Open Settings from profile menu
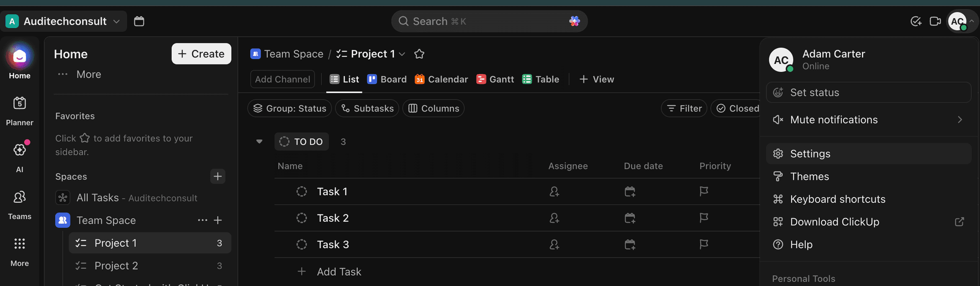The width and height of the screenshot is (980, 286). (869, 154)
